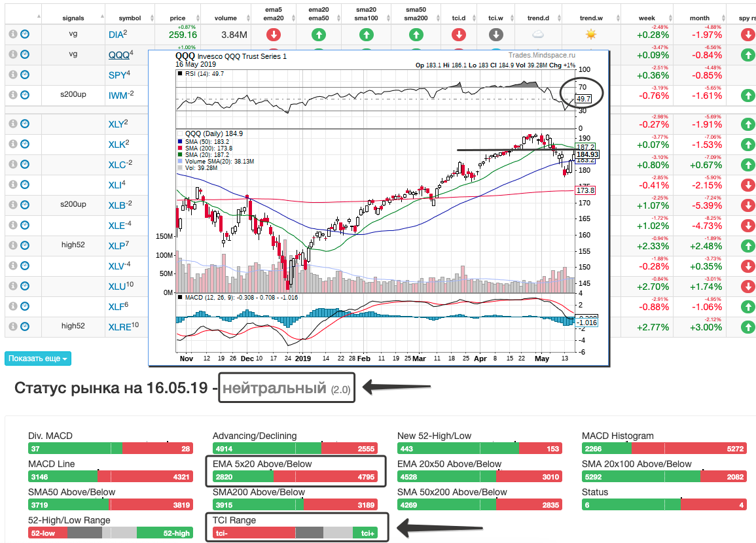The width and height of the screenshot is (756, 543).
Task: Open the XLB symbol link
Action: click(120, 205)
